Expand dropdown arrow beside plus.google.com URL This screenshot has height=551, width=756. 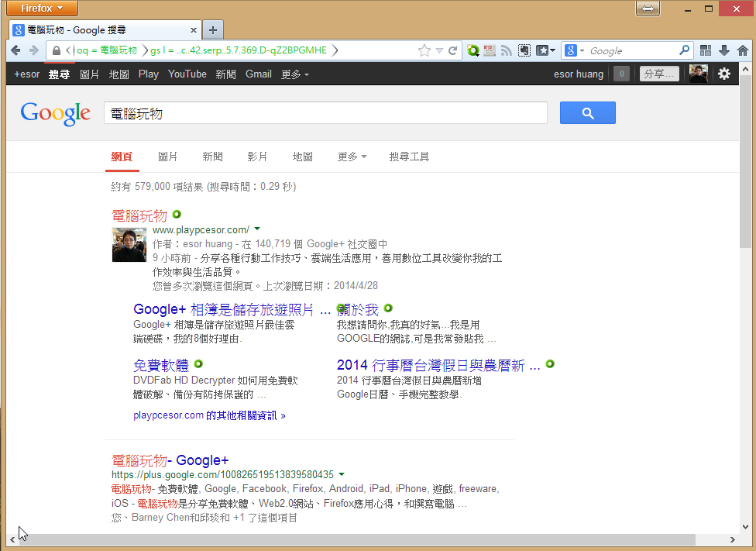pos(342,474)
